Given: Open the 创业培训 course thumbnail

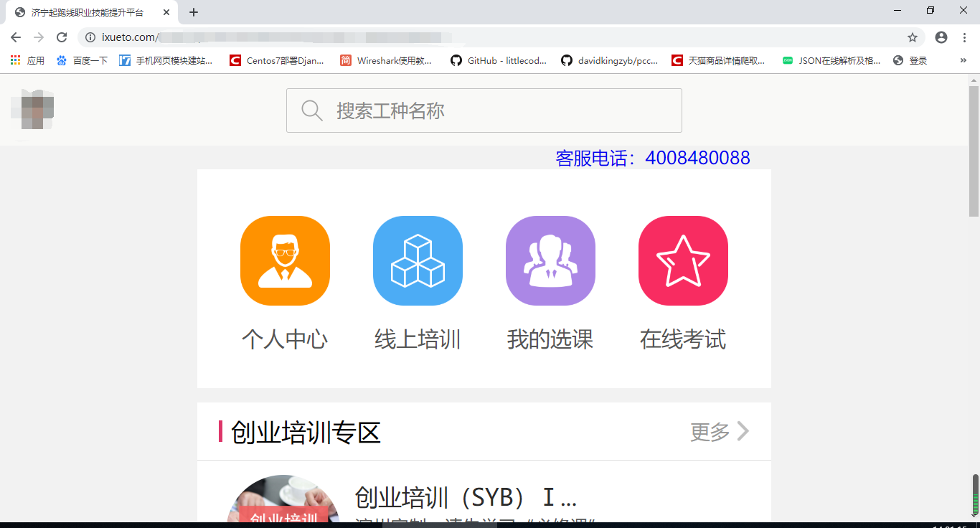Looking at the screenshot, I should (x=284, y=499).
